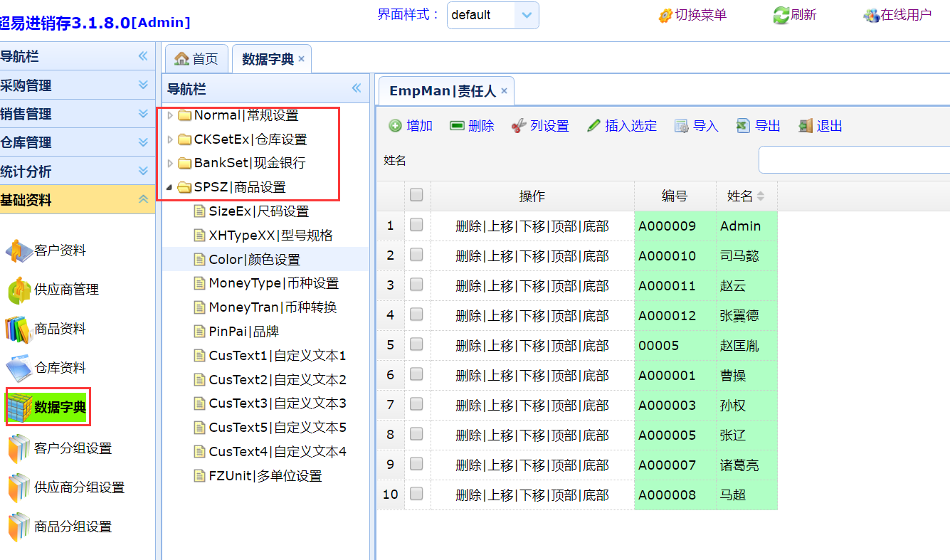This screenshot has height=560, width=950.
Task: Click 切换菜单 switch menu link
Action: click(693, 15)
